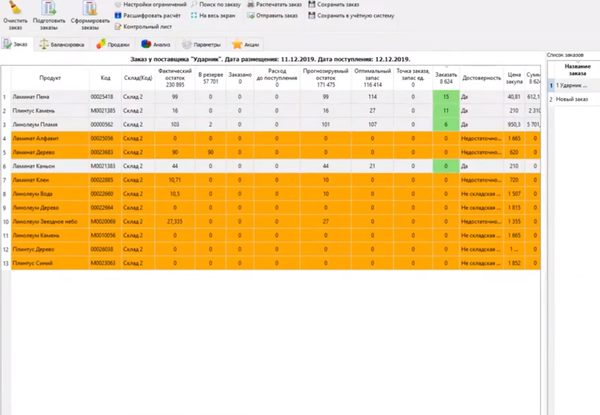Click the Достоверность column header
This screenshot has height=415, width=600.
[481, 78]
